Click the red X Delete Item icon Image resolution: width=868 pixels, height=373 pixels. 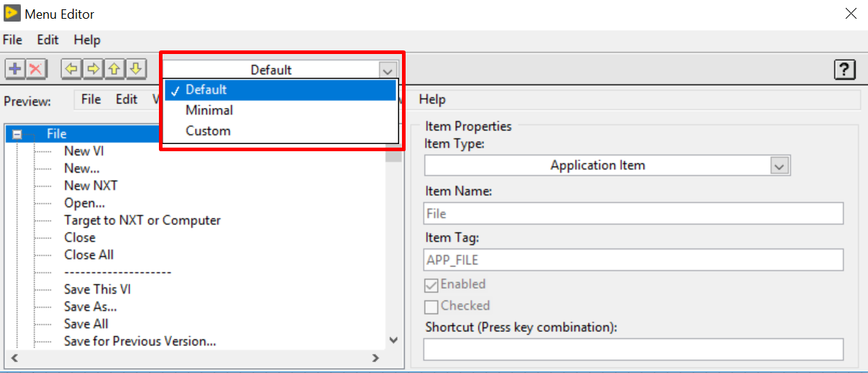click(35, 69)
